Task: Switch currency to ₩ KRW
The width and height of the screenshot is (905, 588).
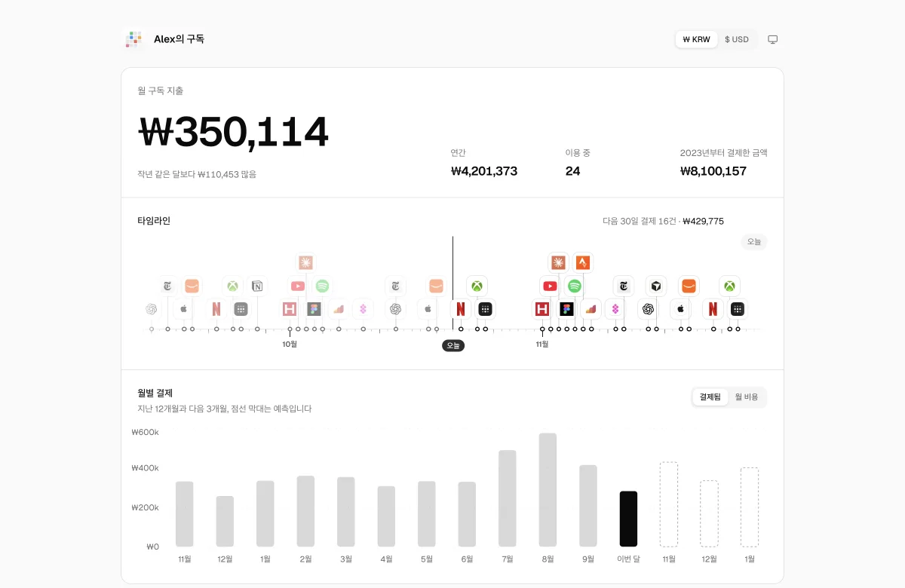Action: pyautogui.click(x=696, y=39)
